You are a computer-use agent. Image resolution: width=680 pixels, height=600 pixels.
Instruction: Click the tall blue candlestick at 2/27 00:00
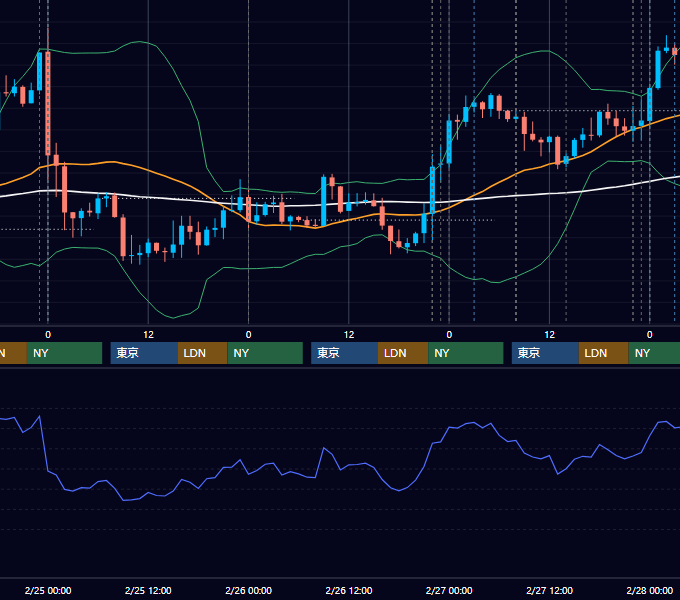(449, 142)
